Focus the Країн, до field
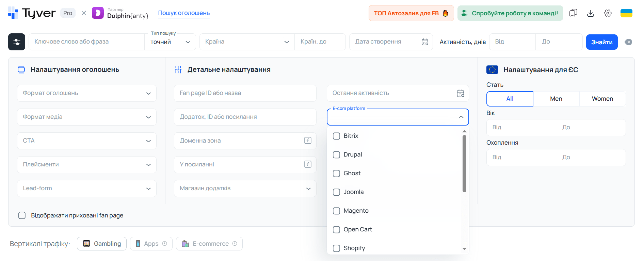The image size is (644, 261). (x=320, y=42)
